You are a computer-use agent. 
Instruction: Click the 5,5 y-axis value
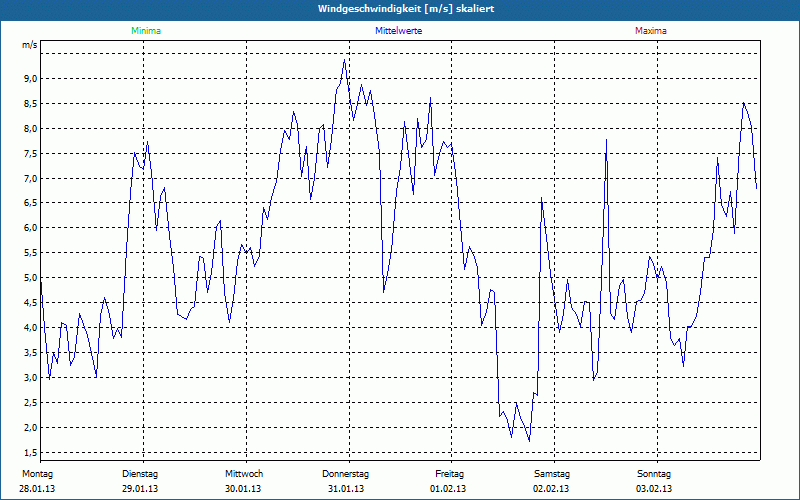click(x=31, y=253)
